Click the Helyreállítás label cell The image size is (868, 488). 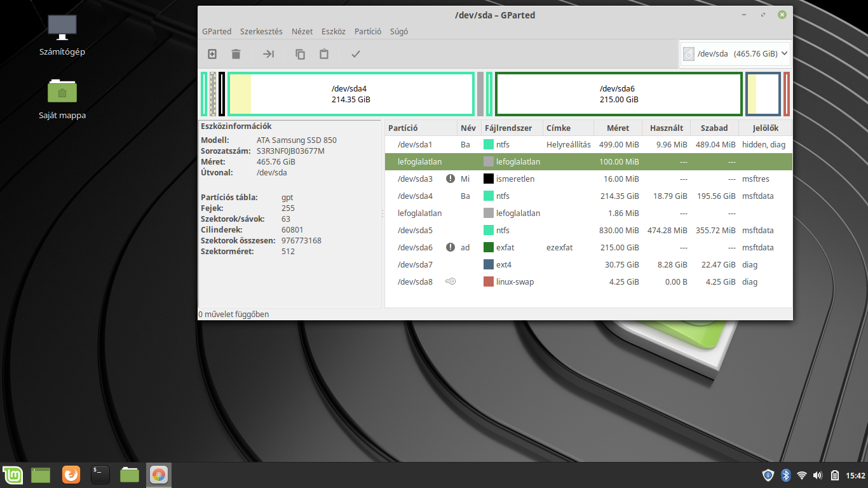(569, 144)
